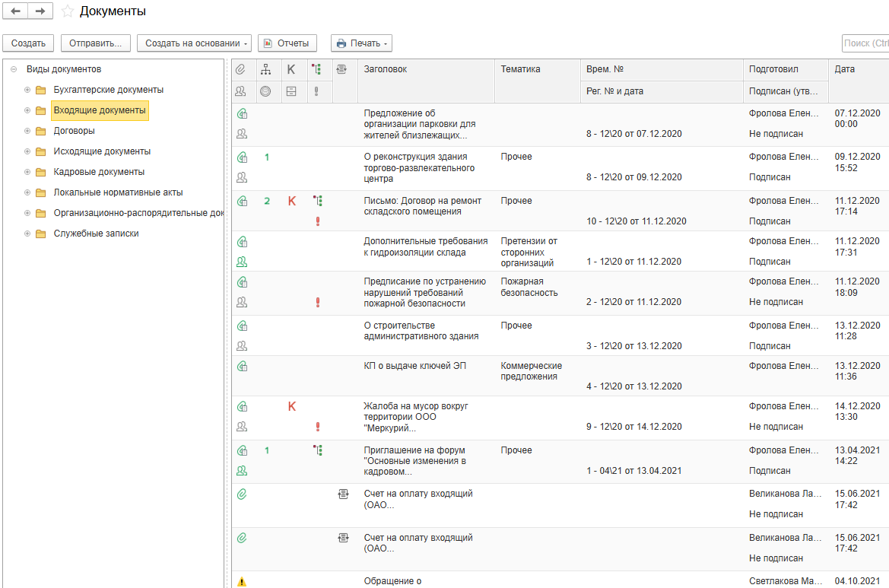Screen dimensions: 889x588
Task: Click the red exclamation mark in Предписание row
Action: coord(317,302)
